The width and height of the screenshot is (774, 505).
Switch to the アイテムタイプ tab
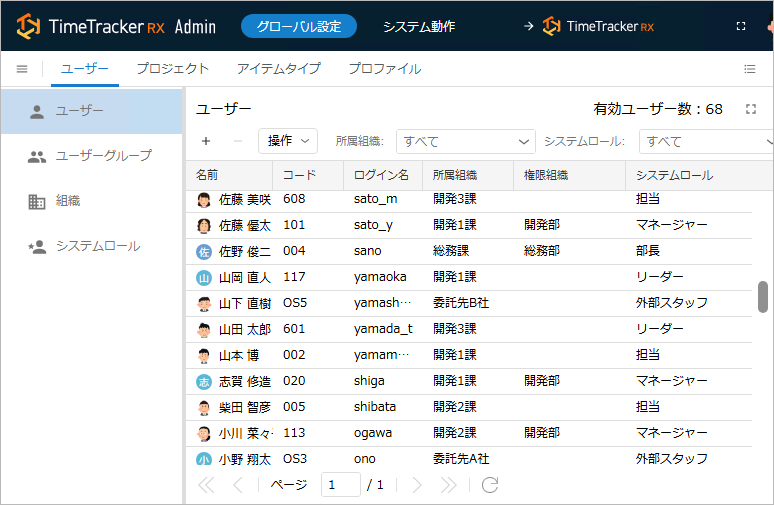pos(278,69)
